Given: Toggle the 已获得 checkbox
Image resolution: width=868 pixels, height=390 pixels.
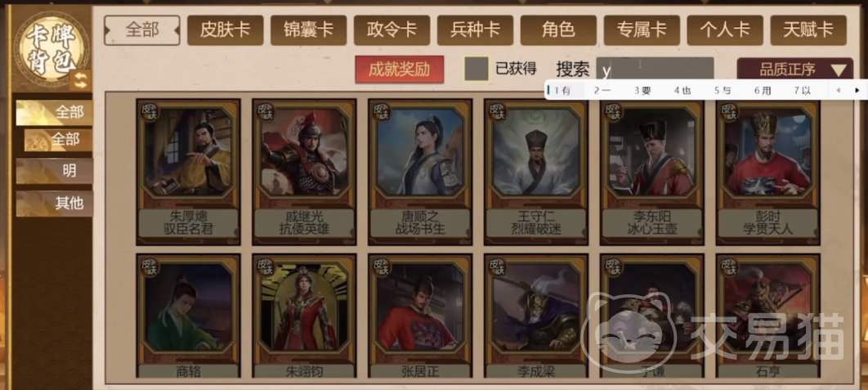Looking at the screenshot, I should 476,69.
